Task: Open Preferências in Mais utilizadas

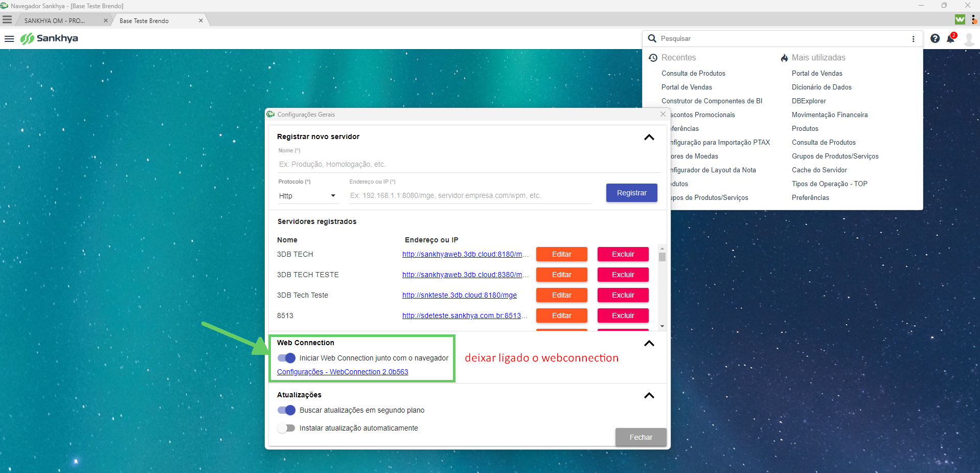Action: (810, 197)
